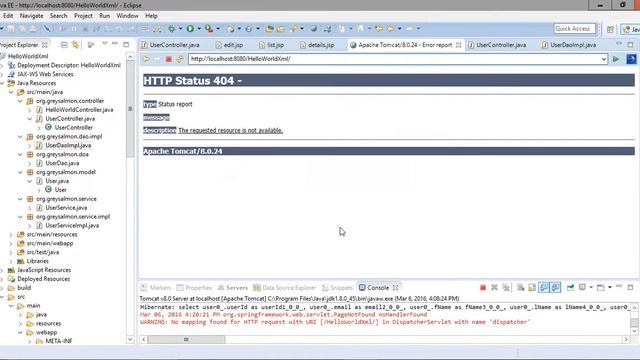Click Display Selected Console icon

(582, 288)
